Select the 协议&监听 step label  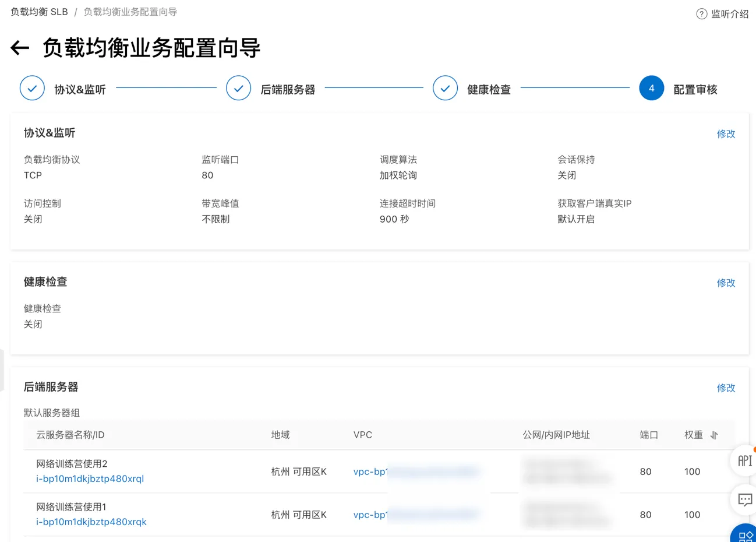click(x=80, y=90)
